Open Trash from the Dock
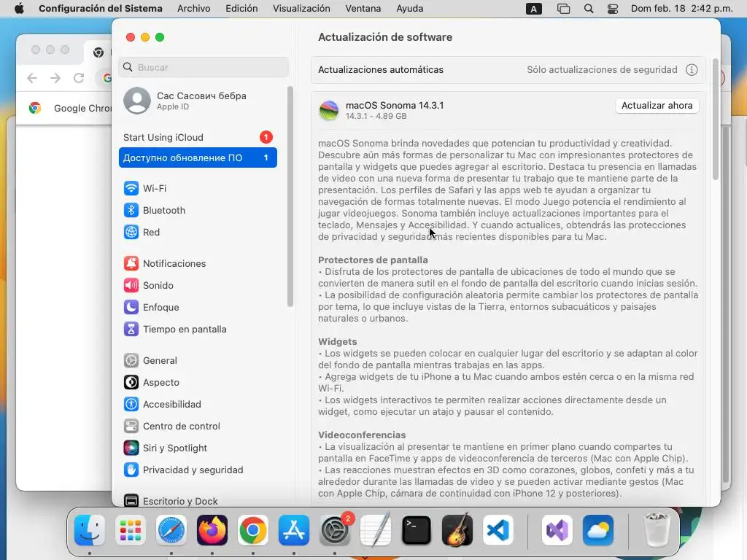The height and width of the screenshot is (560, 747). 657,530
